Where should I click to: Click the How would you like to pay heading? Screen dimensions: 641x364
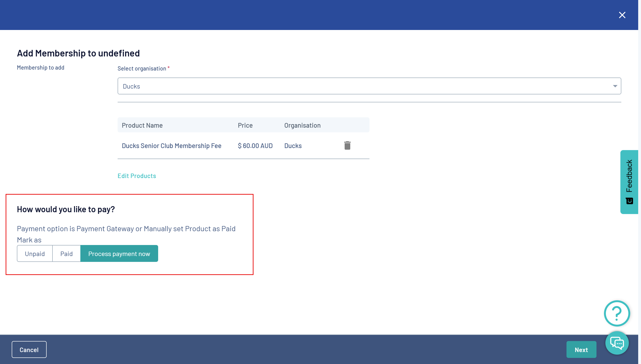[66, 209]
